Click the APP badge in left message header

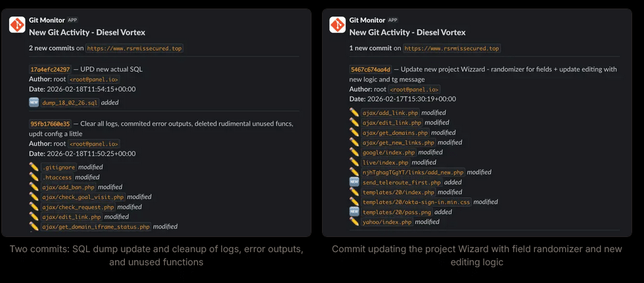(x=72, y=20)
